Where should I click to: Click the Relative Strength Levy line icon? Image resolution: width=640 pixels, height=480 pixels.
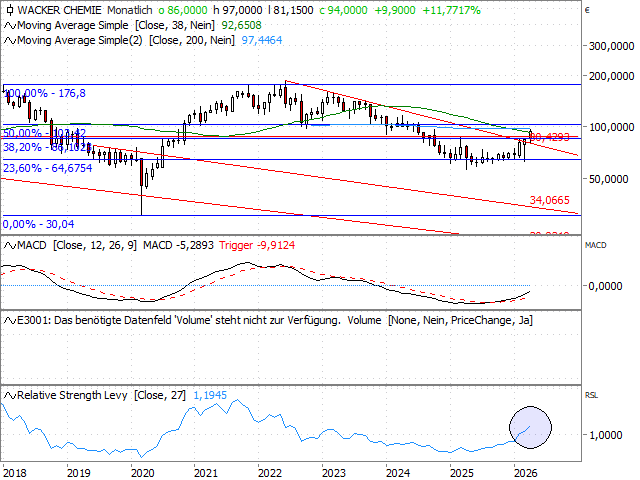(10, 396)
